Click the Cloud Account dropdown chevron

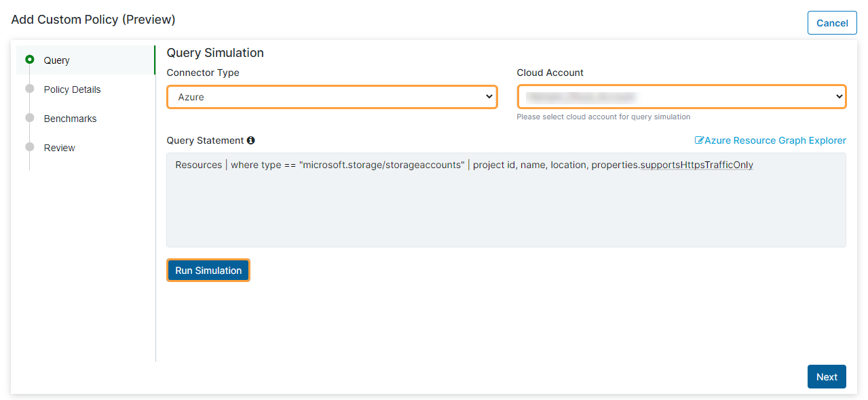pyautogui.click(x=837, y=96)
